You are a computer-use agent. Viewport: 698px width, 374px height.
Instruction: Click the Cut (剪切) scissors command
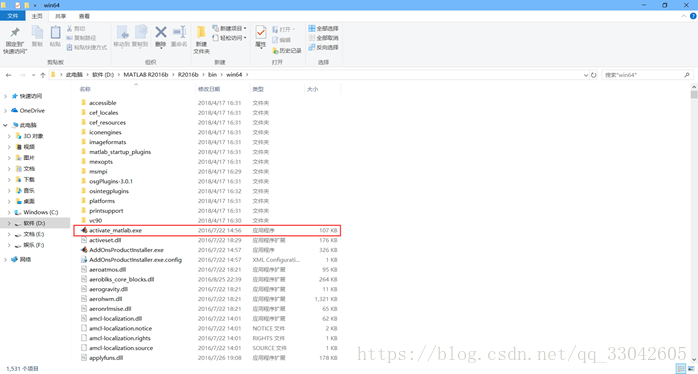(x=76, y=28)
